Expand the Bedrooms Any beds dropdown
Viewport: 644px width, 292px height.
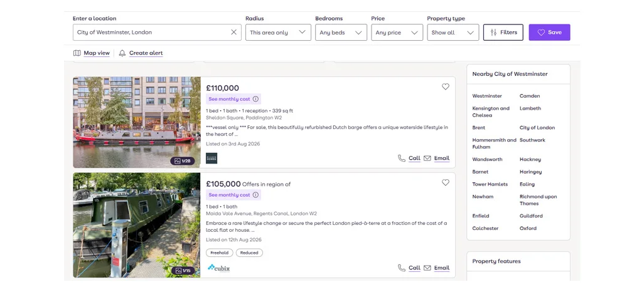coord(341,33)
